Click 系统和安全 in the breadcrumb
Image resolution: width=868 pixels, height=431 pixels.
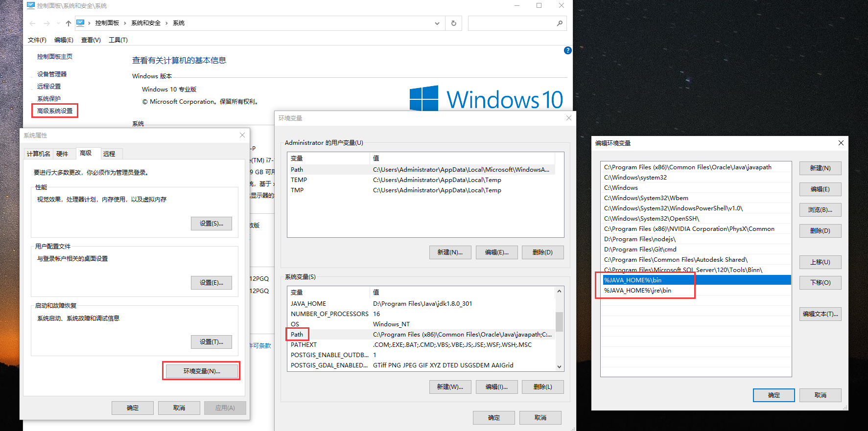point(146,23)
